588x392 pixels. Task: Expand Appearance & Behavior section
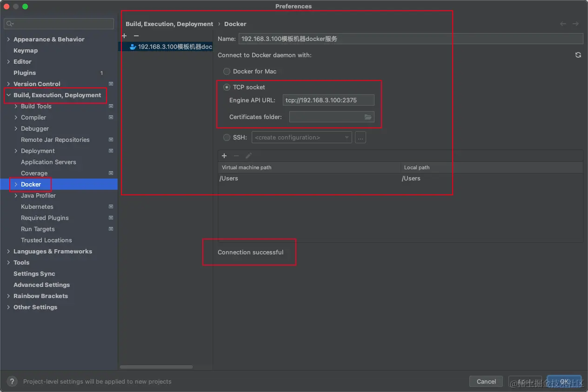tap(8, 40)
